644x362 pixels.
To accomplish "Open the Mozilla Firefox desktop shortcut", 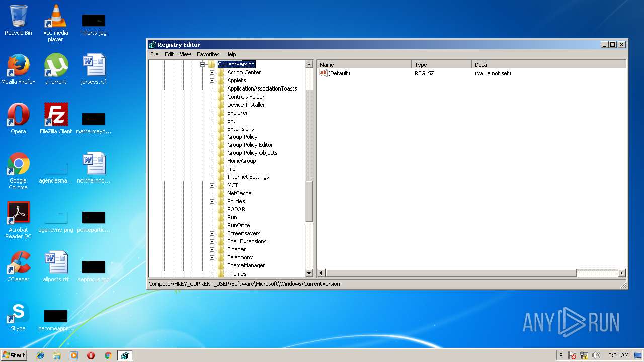I will click(x=18, y=69).
